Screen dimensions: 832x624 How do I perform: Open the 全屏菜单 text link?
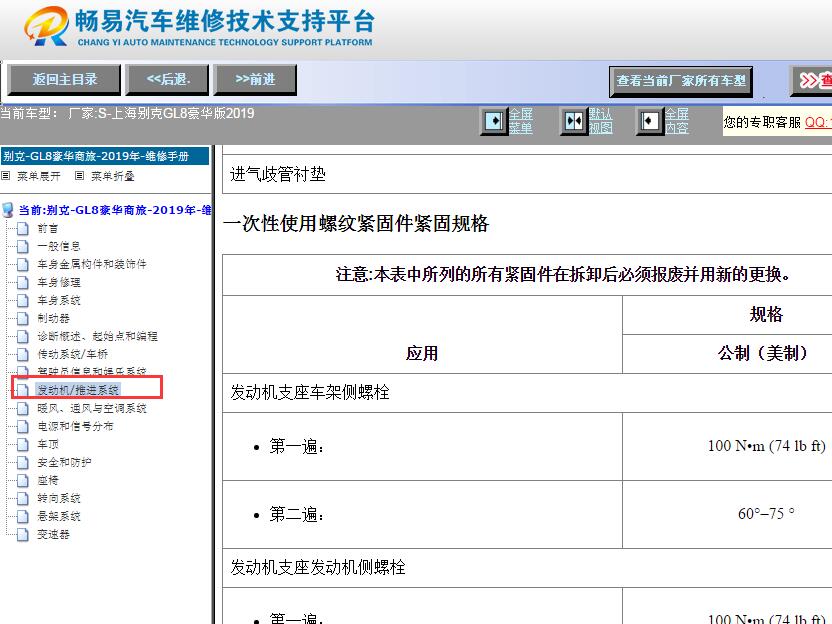pyautogui.click(x=521, y=121)
